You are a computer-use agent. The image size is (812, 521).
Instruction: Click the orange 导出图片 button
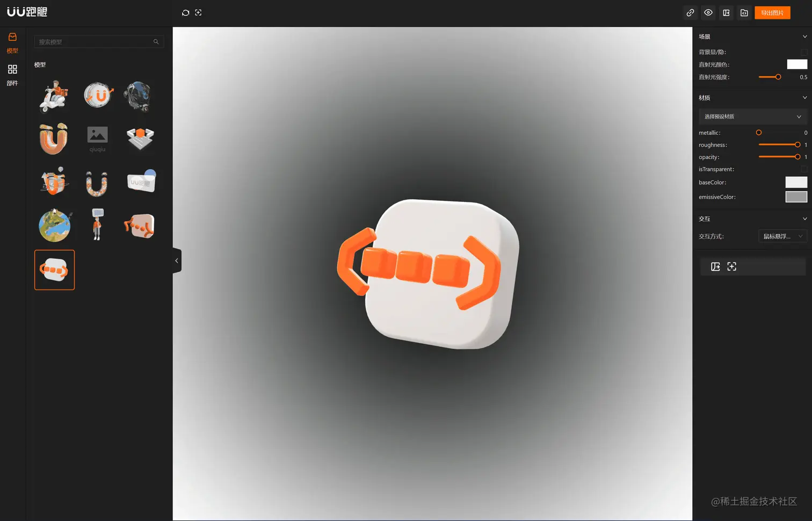(772, 12)
